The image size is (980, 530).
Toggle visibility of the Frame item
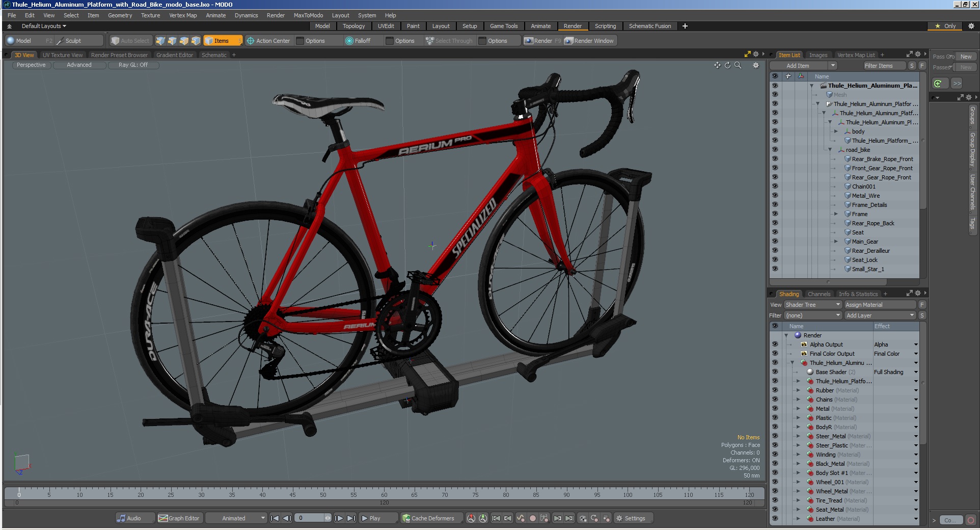coord(775,214)
